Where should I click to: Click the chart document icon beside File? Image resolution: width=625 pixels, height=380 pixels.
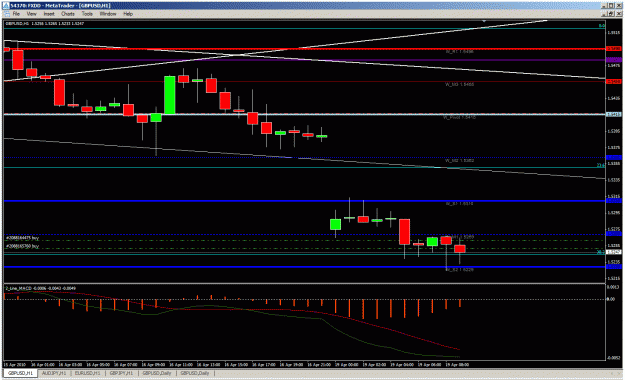pyautogui.click(x=6, y=14)
